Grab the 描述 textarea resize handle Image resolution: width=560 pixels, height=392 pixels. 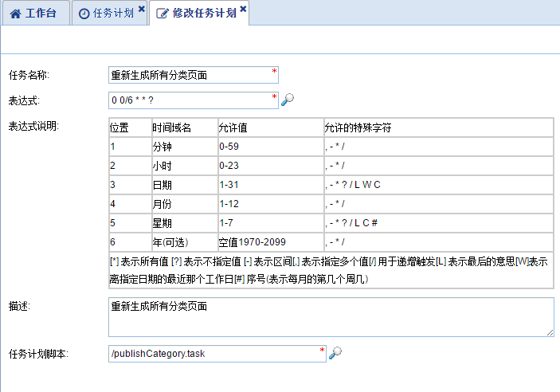pyautogui.click(x=550, y=332)
